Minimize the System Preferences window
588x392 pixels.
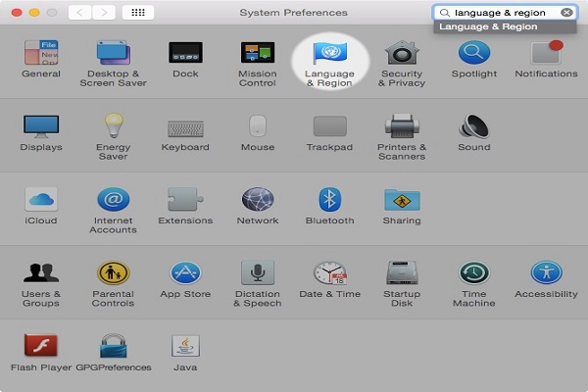[x=34, y=13]
